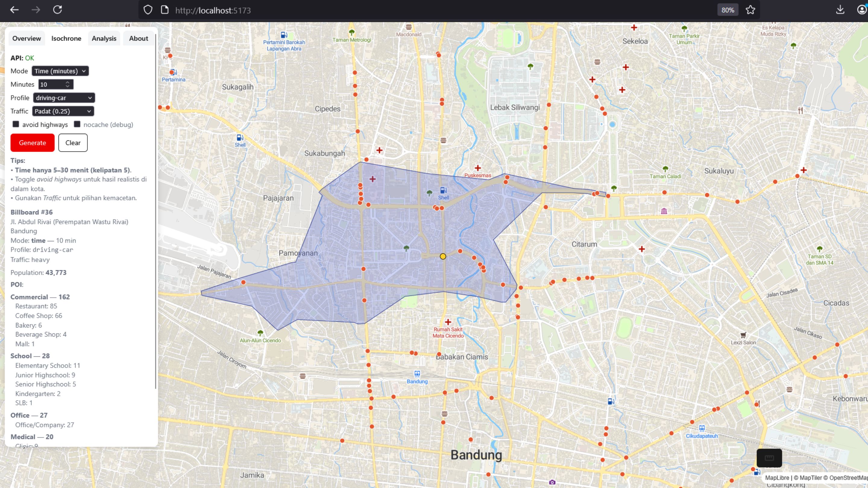
Task: Enable the avoid highways checkbox
Action: click(x=16, y=124)
